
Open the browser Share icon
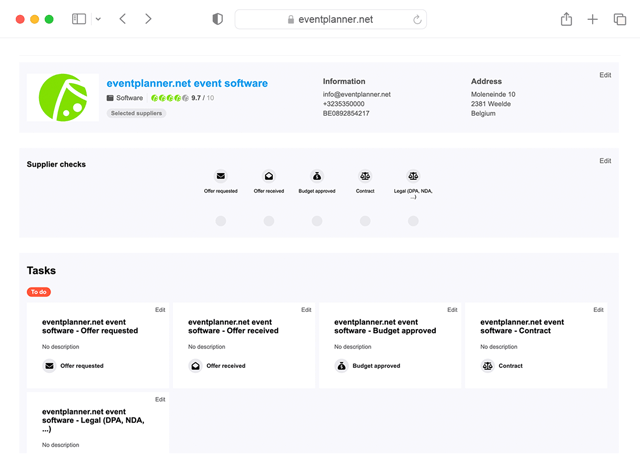click(566, 19)
